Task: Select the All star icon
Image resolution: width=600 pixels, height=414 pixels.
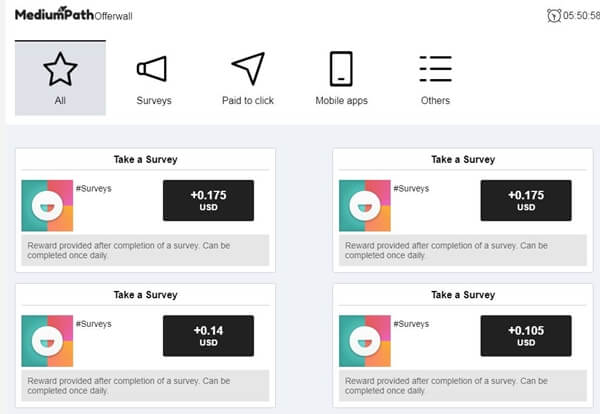Action: tap(60, 69)
